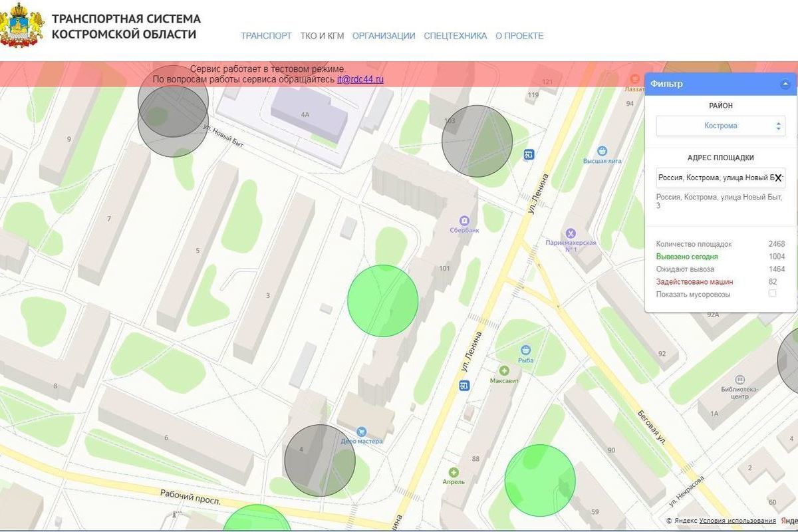The width and height of the screenshot is (798, 532).
Task: Open the О ПРОЕКТЕ page
Action: tap(519, 36)
